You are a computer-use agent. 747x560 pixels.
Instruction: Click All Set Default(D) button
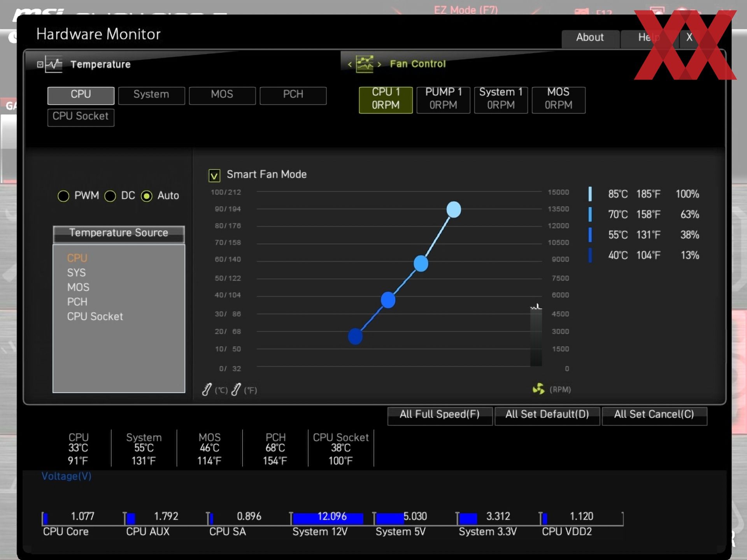[x=547, y=415]
